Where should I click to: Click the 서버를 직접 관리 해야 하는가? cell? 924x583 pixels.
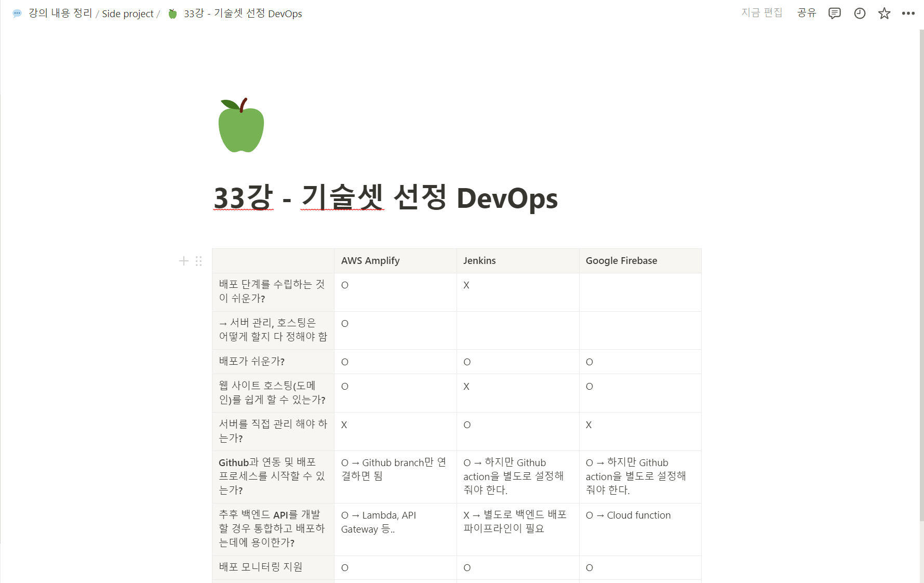(273, 431)
